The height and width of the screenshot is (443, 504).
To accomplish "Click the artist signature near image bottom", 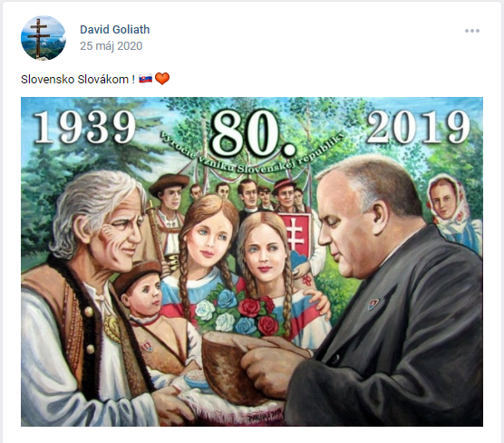I will coord(265,418).
